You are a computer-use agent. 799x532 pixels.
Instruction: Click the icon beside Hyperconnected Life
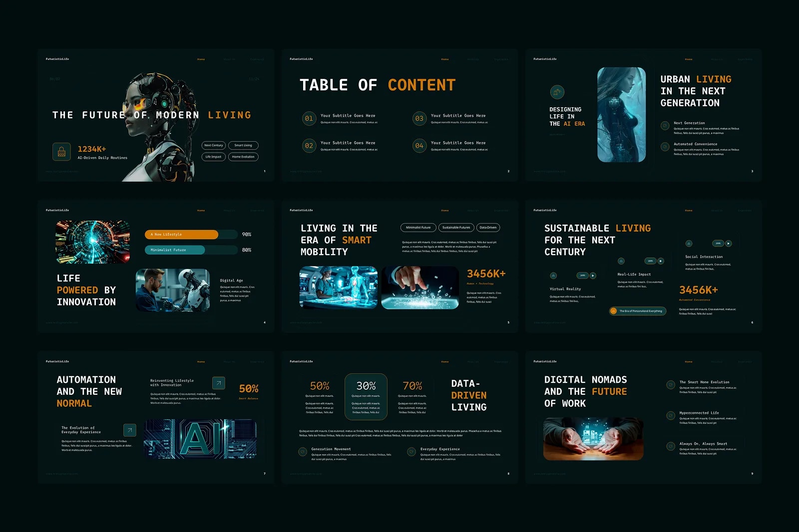point(671,415)
